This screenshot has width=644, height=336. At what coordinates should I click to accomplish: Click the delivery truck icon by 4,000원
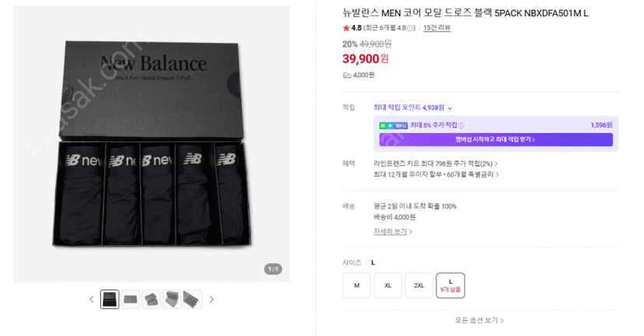(347, 75)
